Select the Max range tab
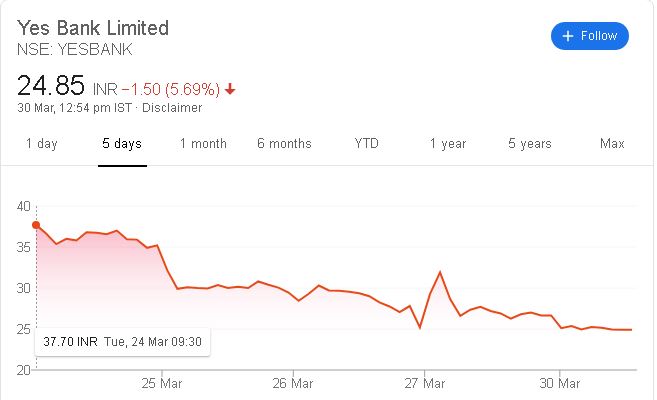657x400 pixels. pyautogui.click(x=612, y=144)
